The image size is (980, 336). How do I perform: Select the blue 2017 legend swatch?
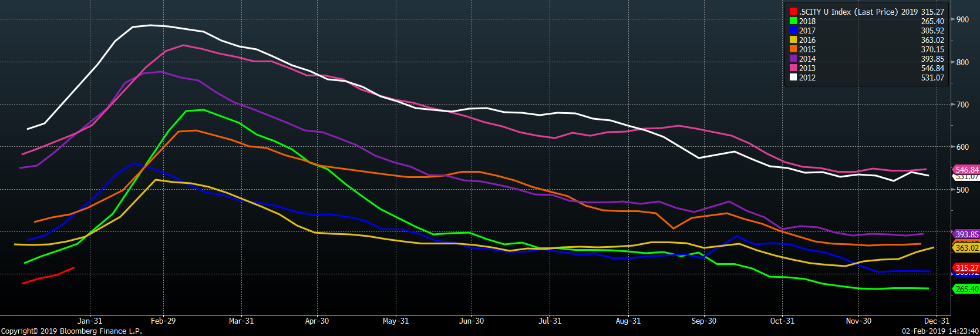pos(793,31)
